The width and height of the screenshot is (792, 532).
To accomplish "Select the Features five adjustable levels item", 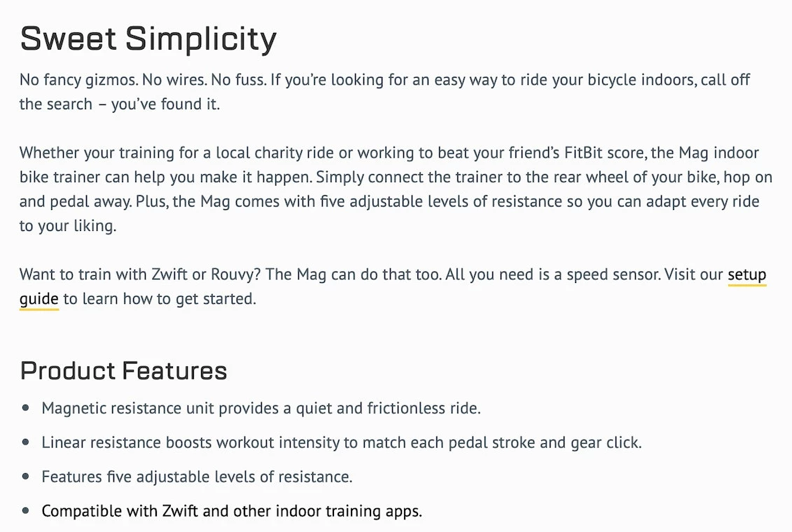I will tap(197, 477).
